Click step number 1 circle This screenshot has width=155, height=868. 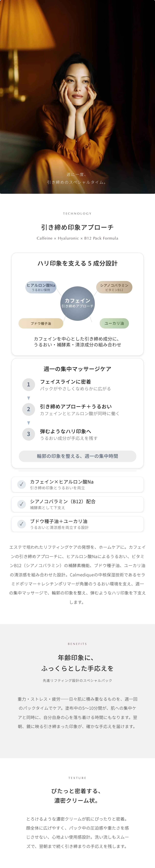click(x=29, y=384)
